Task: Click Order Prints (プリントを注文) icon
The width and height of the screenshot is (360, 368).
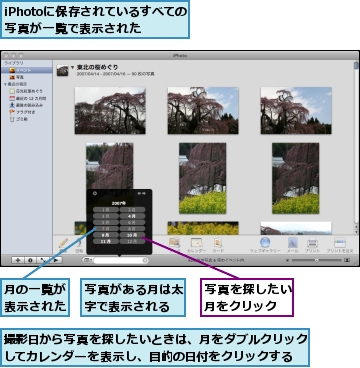Action: click(340, 245)
